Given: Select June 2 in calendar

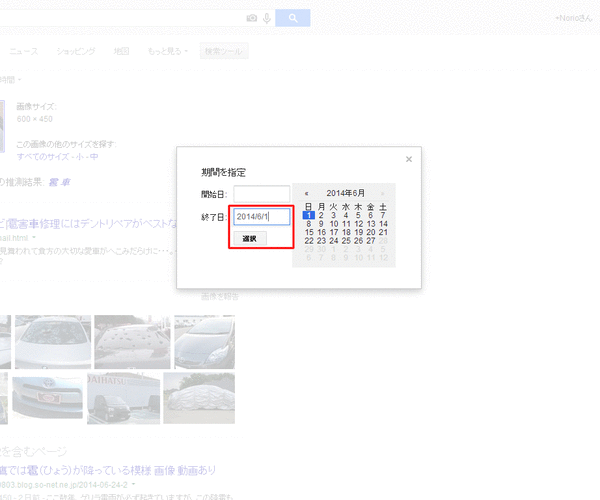Looking at the screenshot, I should 321,215.
